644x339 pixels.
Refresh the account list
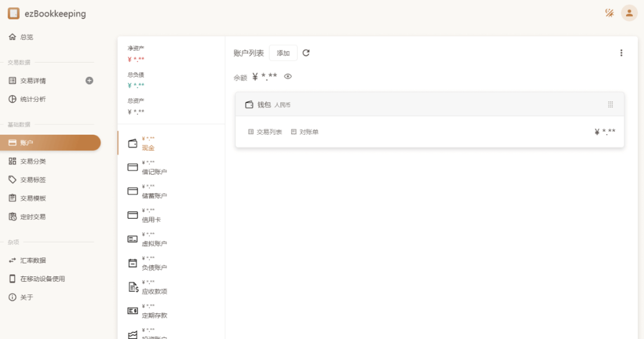coord(306,53)
